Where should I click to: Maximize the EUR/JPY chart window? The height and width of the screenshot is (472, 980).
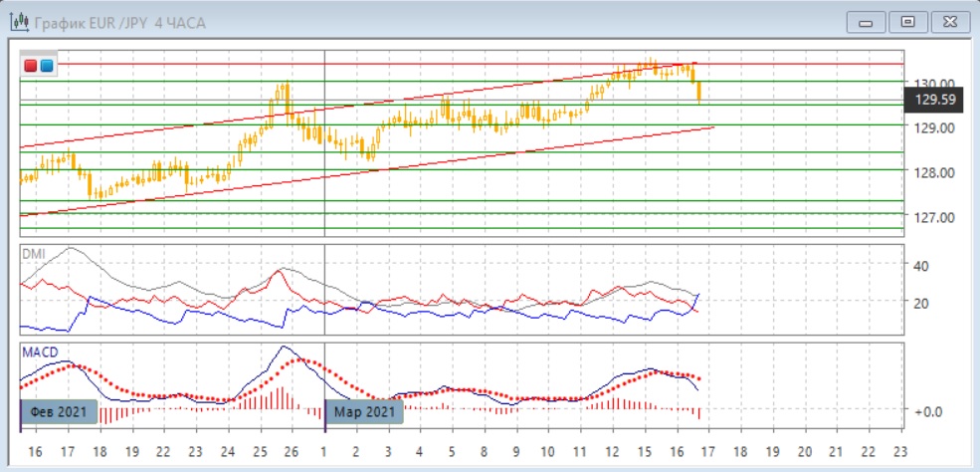pyautogui.click(x=907, y=21)
